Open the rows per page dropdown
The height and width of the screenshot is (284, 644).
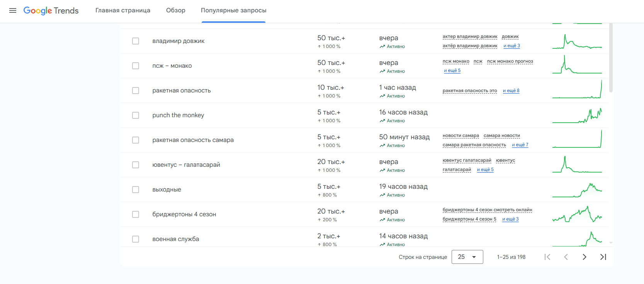(x=467, y=257)
